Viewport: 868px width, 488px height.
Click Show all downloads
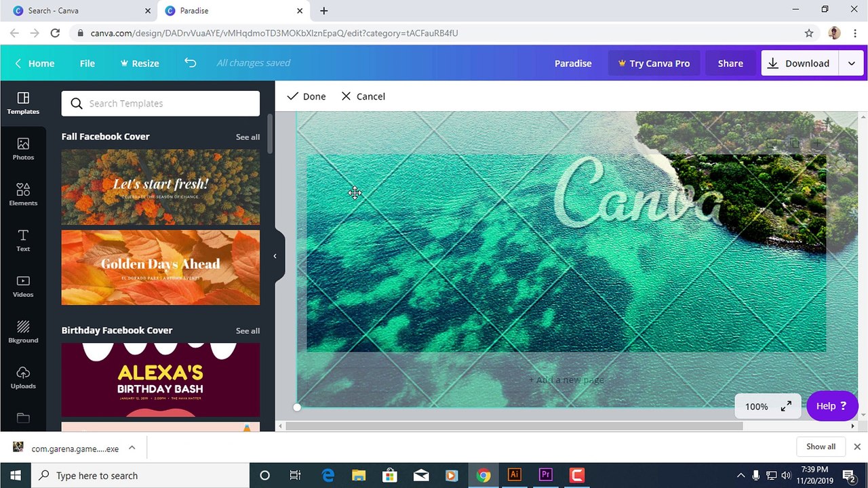pos(821,447)
